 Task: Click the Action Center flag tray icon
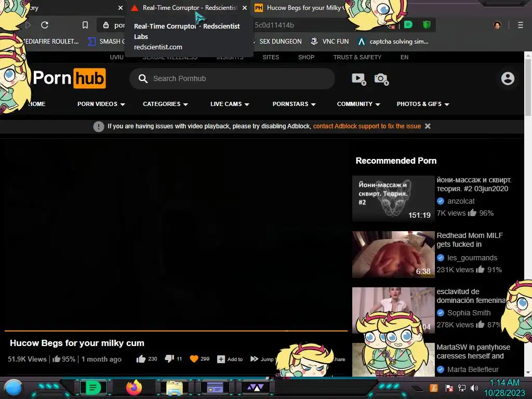(x=449, y=388)
